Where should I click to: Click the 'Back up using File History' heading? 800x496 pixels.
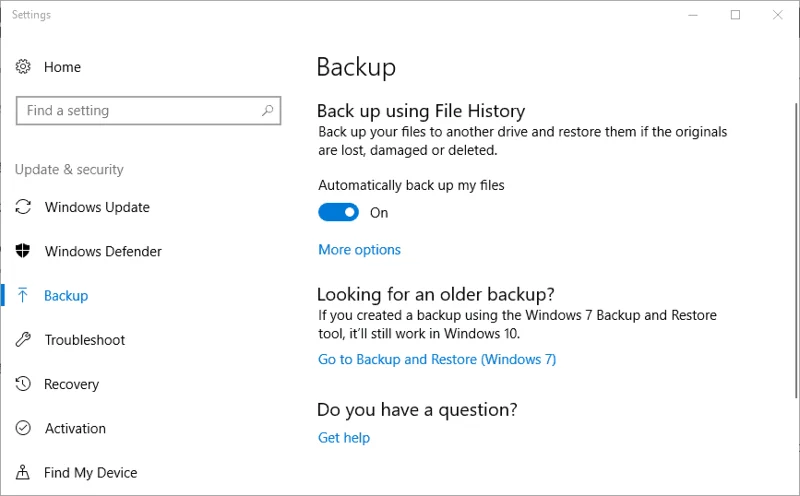click(x=421, y=111)
